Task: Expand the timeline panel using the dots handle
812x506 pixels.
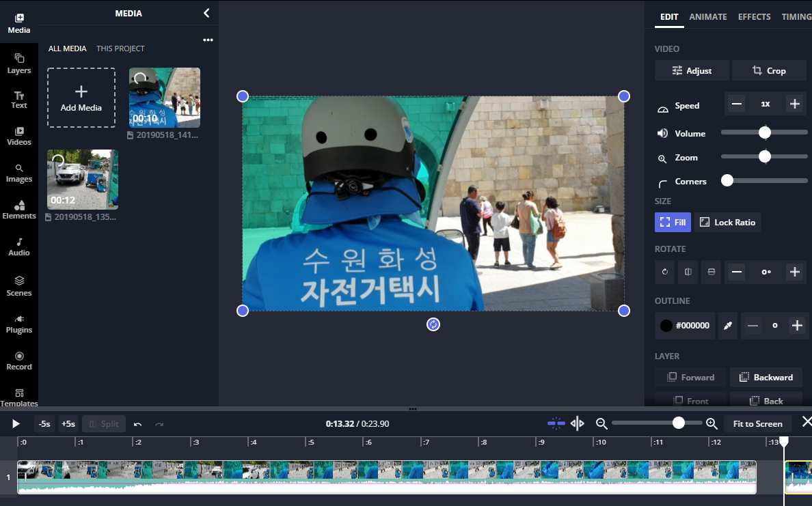Action: click(x=413, y=408)
